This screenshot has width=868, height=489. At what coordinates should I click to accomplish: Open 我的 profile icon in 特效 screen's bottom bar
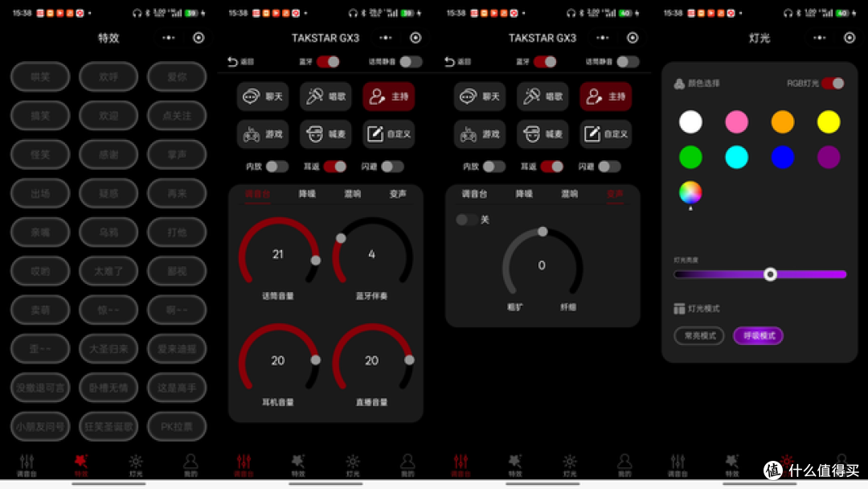[x=190, y=465]
